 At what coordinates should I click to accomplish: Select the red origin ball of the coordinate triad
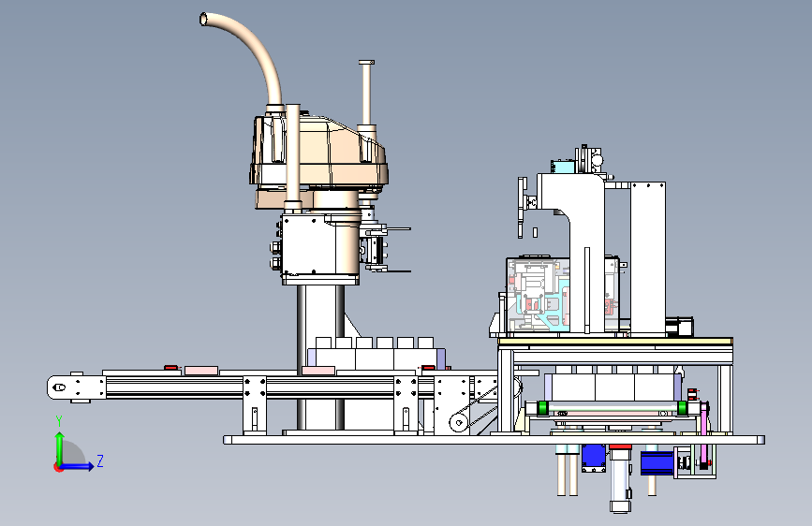[x=58, y=467]
